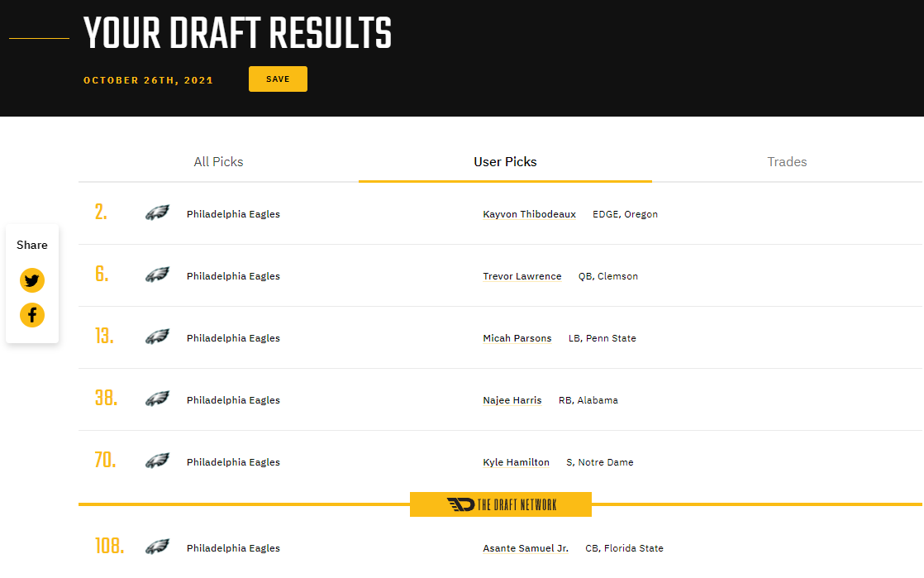The image size is (924, 578).
Task: Share draft results on Twitter
Action: click(x=32, y=280)
